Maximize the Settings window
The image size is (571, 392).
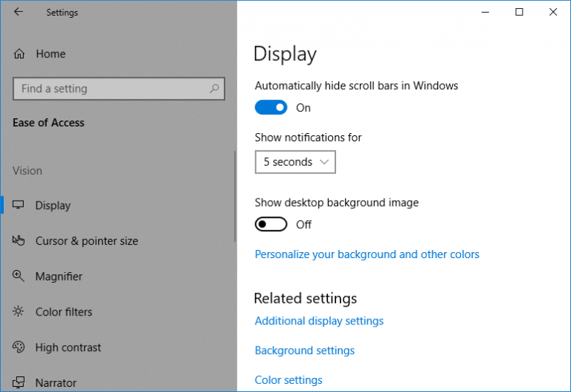coord(519,12)
